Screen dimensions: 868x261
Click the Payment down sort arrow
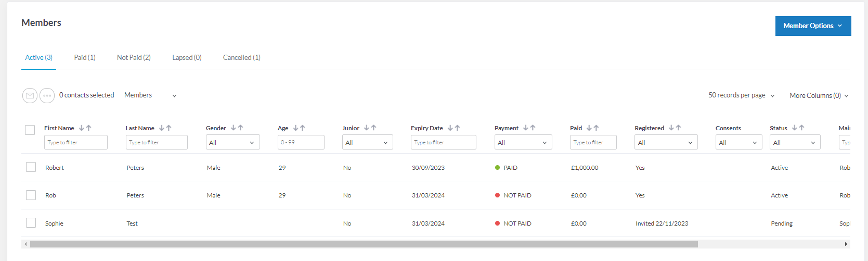pos(526,128)
